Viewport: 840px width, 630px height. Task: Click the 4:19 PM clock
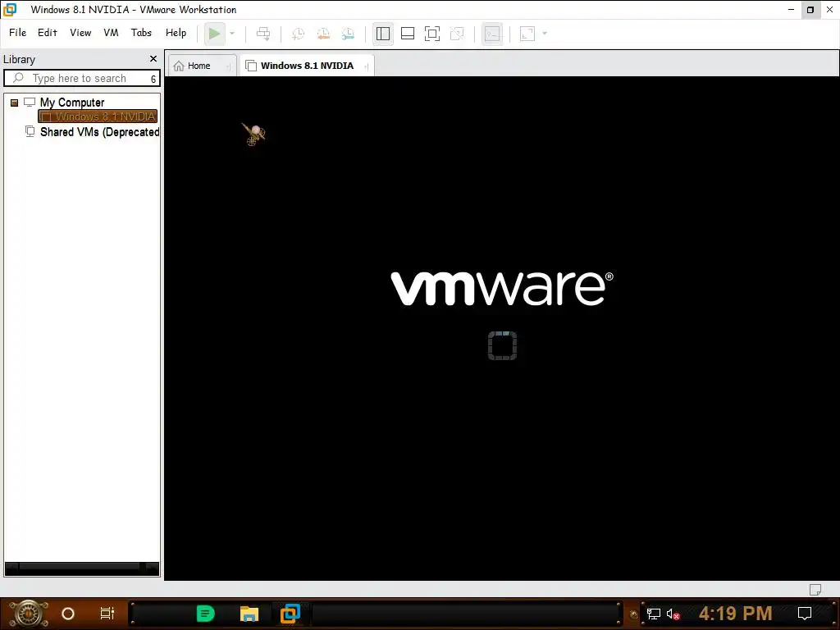(735, 614)
